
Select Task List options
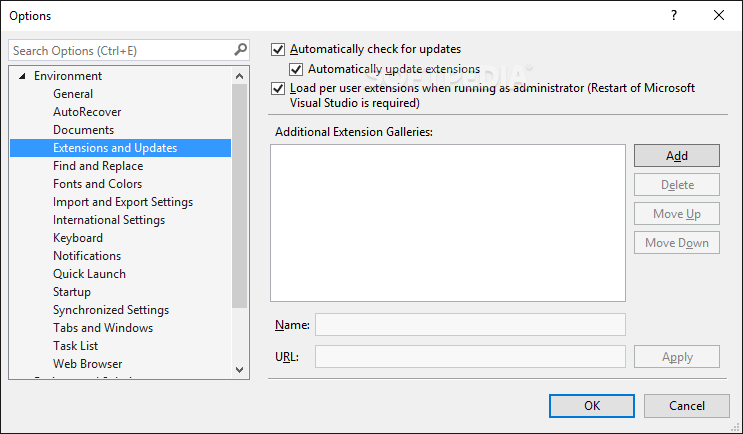pyautogui.click(x=75, y=346)
